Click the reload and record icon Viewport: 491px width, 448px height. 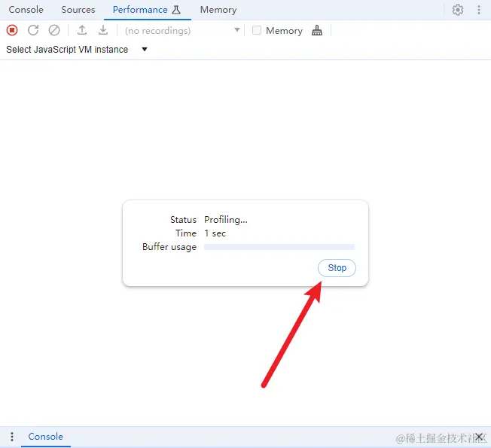tap(33, 30)
